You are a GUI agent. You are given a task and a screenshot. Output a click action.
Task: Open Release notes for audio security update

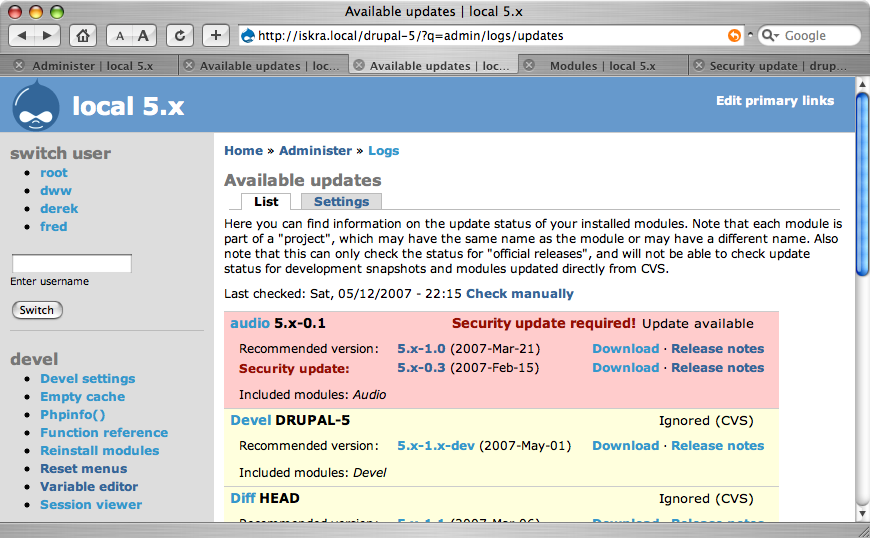[x=717, y=368]
